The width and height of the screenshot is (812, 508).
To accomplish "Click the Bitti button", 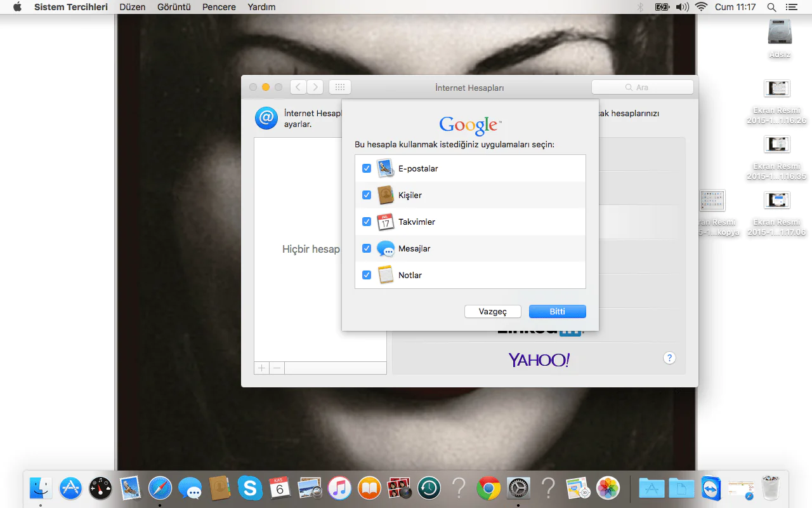I will tap(557, 312).
